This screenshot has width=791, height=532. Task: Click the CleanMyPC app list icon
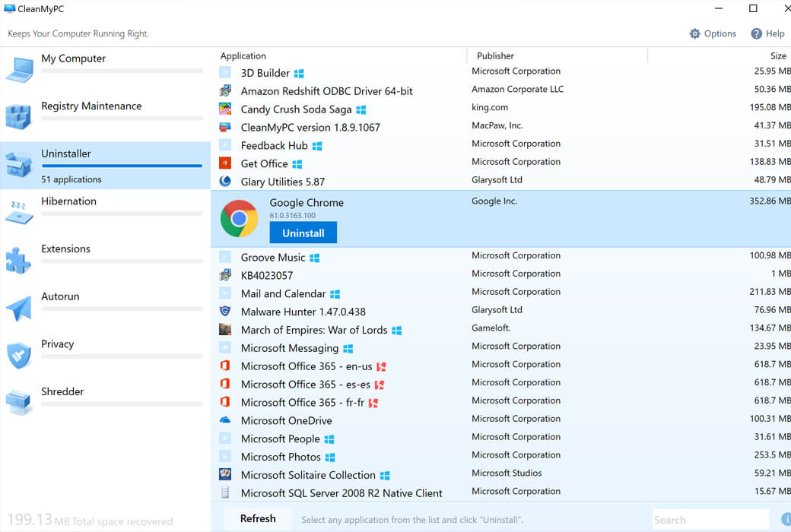pos(225,127)
